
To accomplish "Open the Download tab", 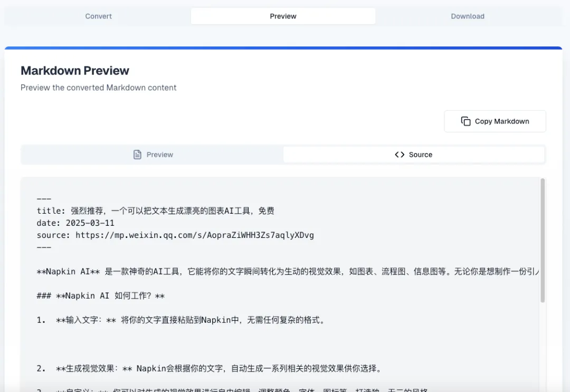I will click(467, 16).
